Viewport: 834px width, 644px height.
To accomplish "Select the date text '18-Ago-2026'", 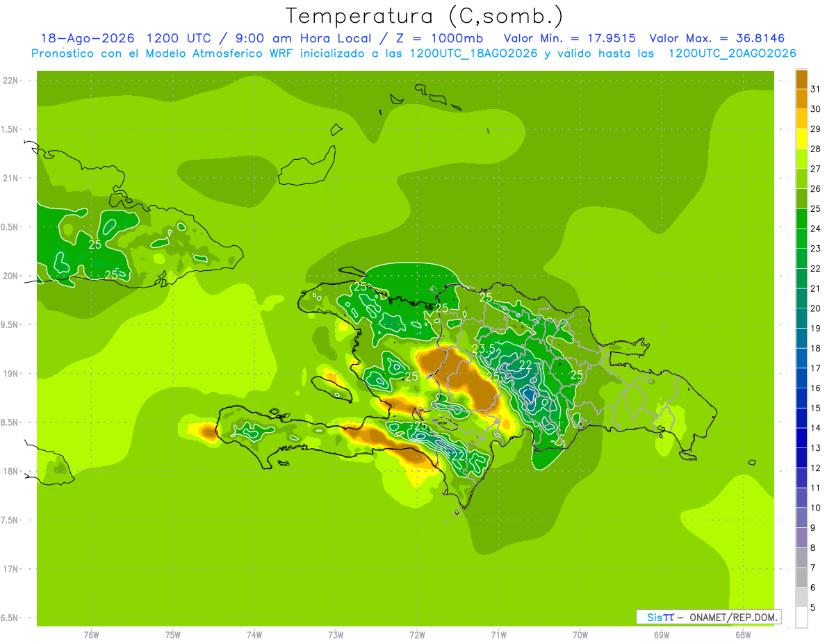I will pyautogui.click(x=87, y=38).
